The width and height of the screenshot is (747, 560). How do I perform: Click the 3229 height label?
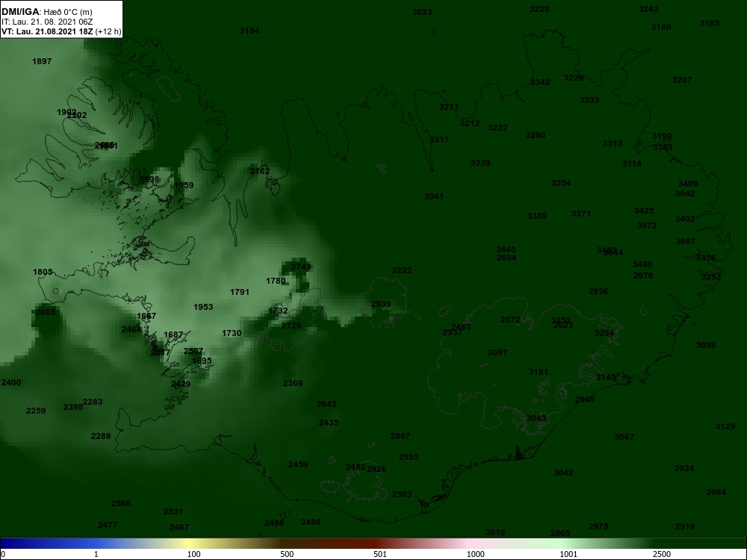click(539, 9)
